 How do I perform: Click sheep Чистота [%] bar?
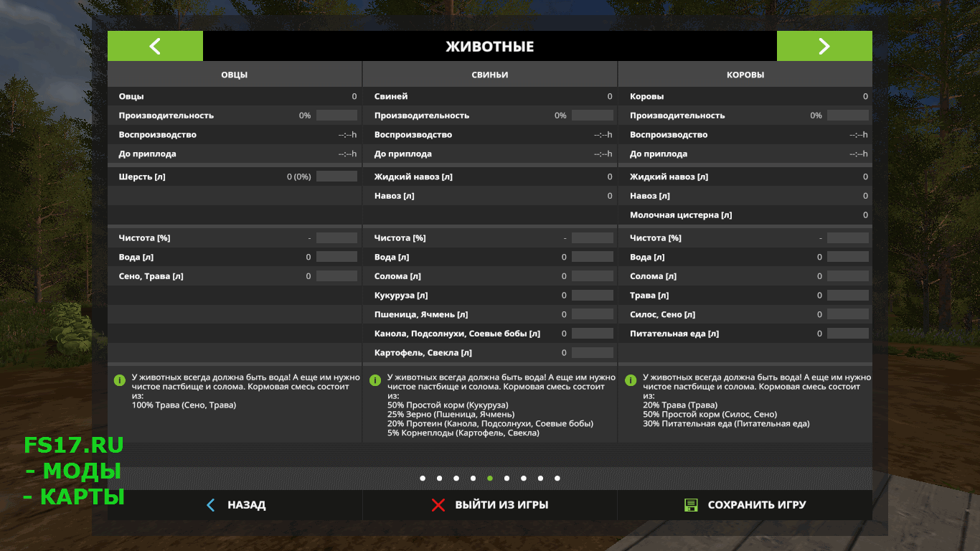tap(336, 238)
